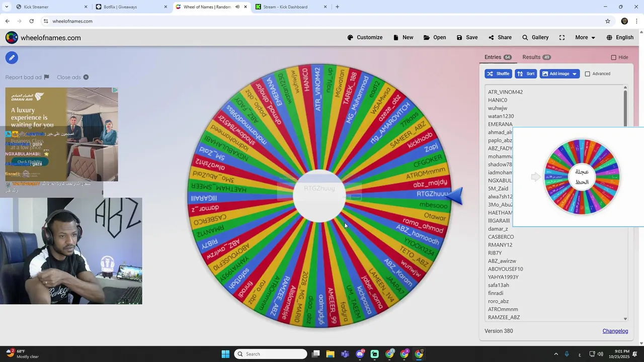Click the entry HANIC0 in list
The height and width of the screenshot is (362, 644).
click(x=498, y=100)
